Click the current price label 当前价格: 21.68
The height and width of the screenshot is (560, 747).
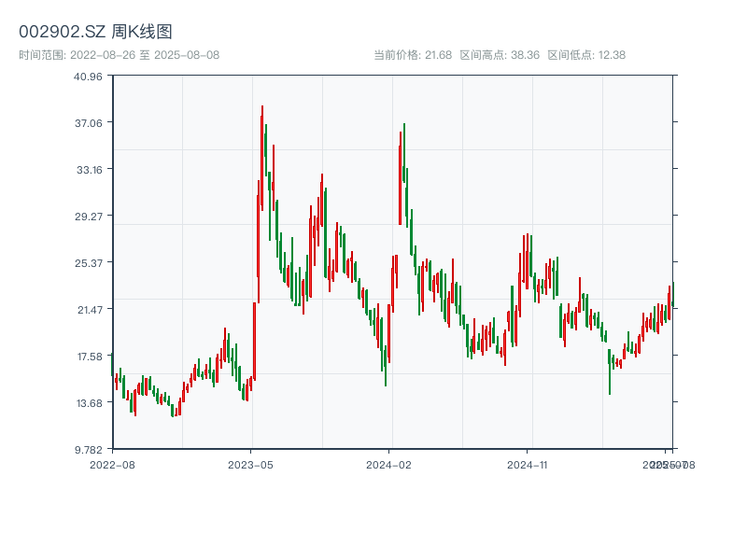pyautogui.click(x=413, y=55)
